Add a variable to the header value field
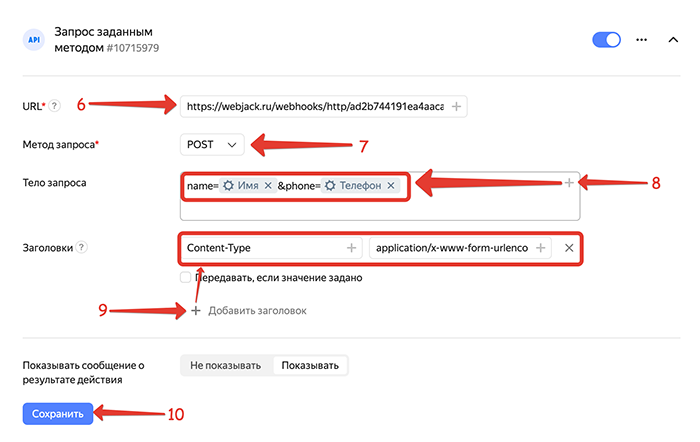Image resolution: width=700 pixels, height=442 pixels. [540, 248]
